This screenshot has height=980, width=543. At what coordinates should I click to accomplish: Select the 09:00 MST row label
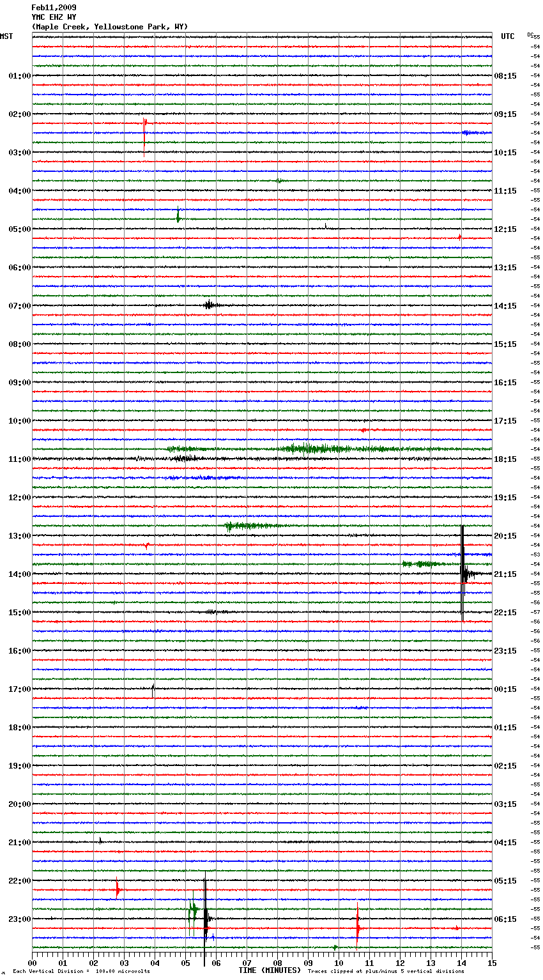point(19,383)
